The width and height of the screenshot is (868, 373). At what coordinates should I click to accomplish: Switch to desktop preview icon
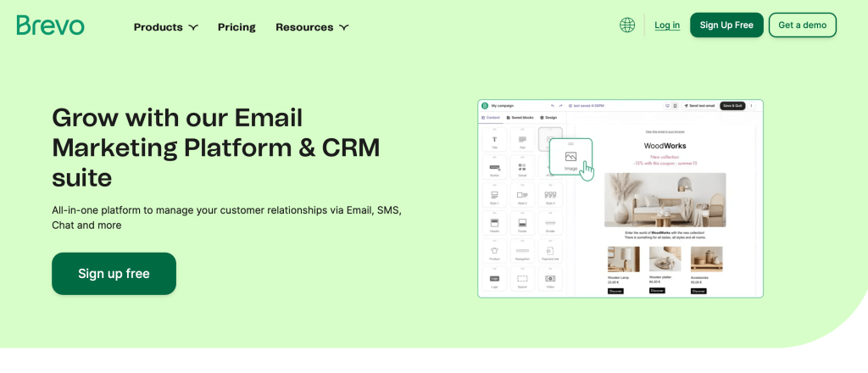tap(667, 106)
